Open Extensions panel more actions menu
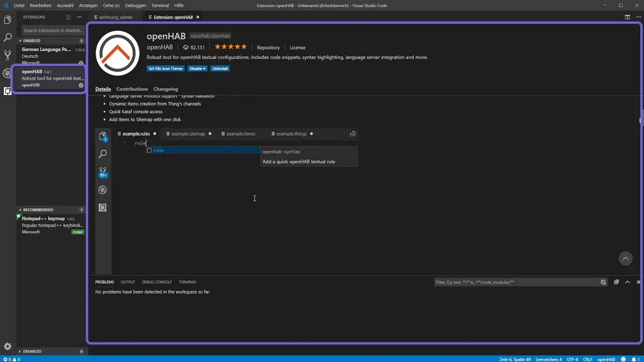 pos(79,17)
